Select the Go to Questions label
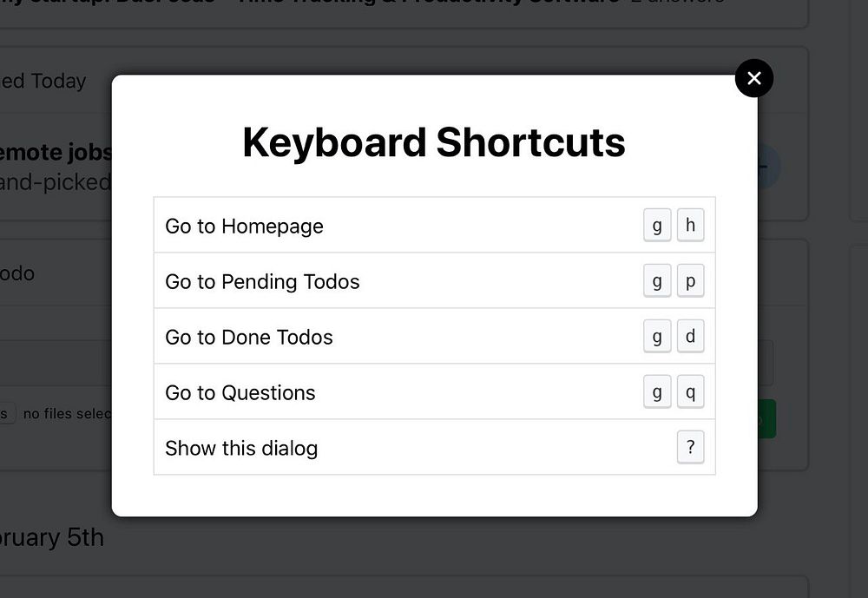The width and height of the screenshot is (868, 598). click(240, 392)
